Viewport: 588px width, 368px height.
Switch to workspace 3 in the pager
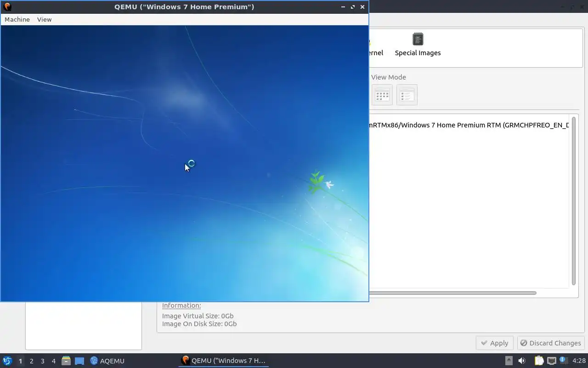pyautogui.click(x=42, y=361)
